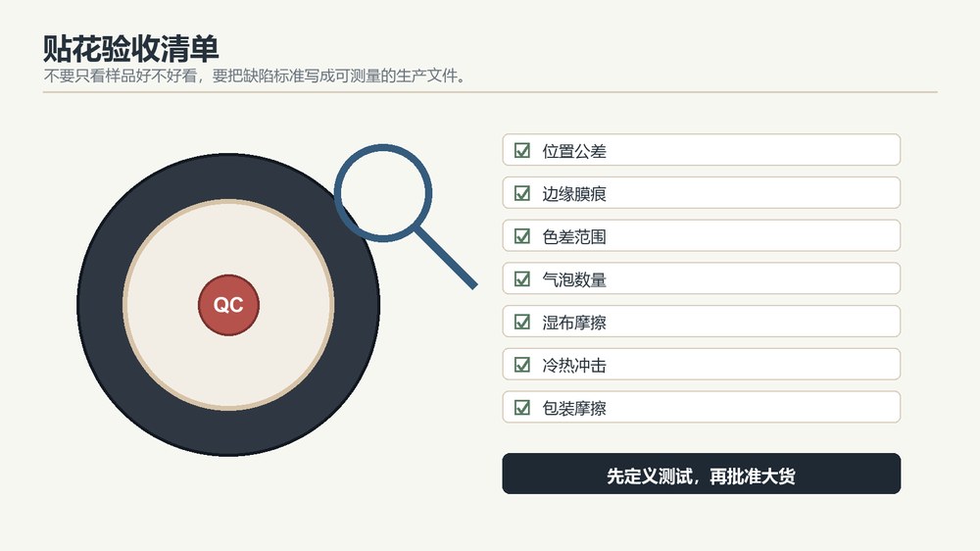The height and width of the screenshot is (551, 980).
Task: Click the 冷热冲击 list item row
Action: [702, 364]
